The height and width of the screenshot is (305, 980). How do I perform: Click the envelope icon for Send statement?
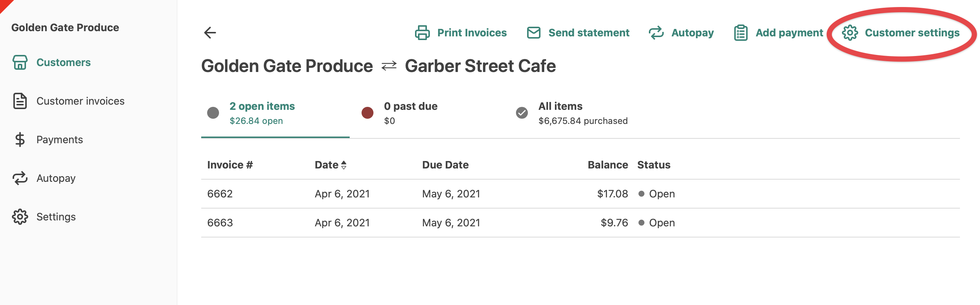(533, 33)
